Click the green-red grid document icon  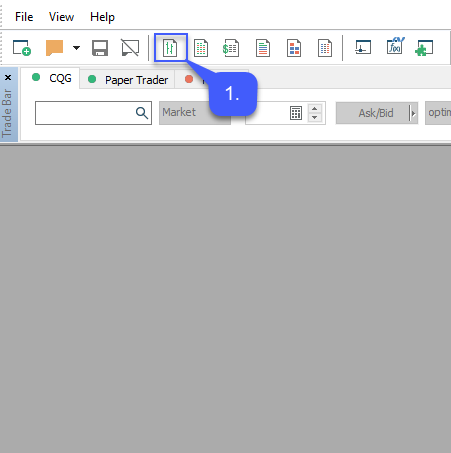[201, 48]
